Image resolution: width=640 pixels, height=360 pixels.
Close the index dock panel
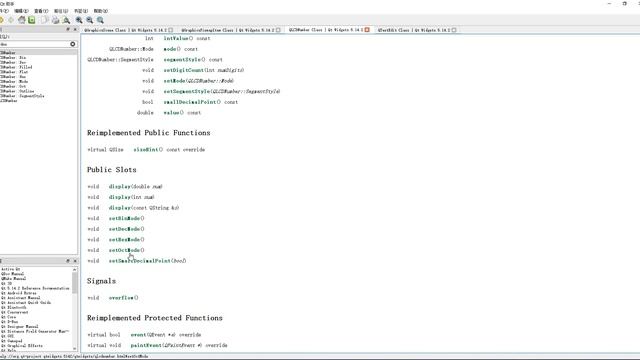pos(75,29)
